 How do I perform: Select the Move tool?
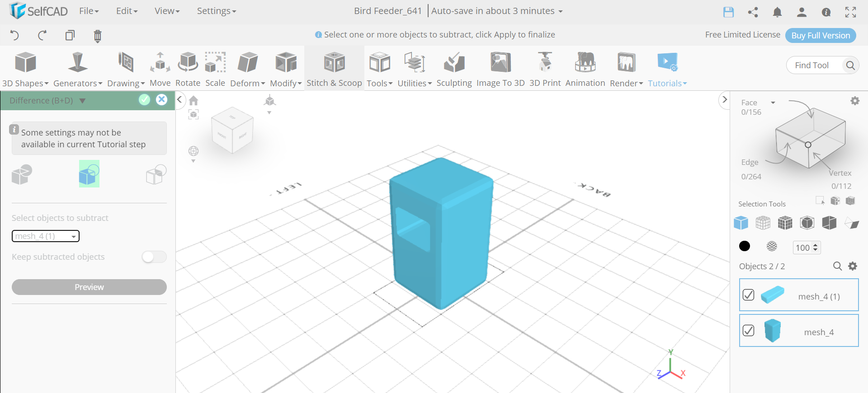pos(160,69)
